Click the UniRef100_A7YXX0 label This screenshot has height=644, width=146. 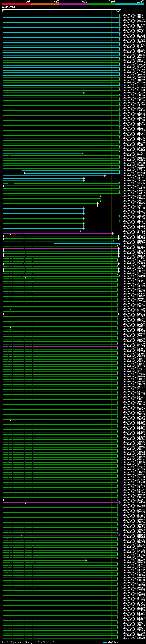click(x=133, y=82)
